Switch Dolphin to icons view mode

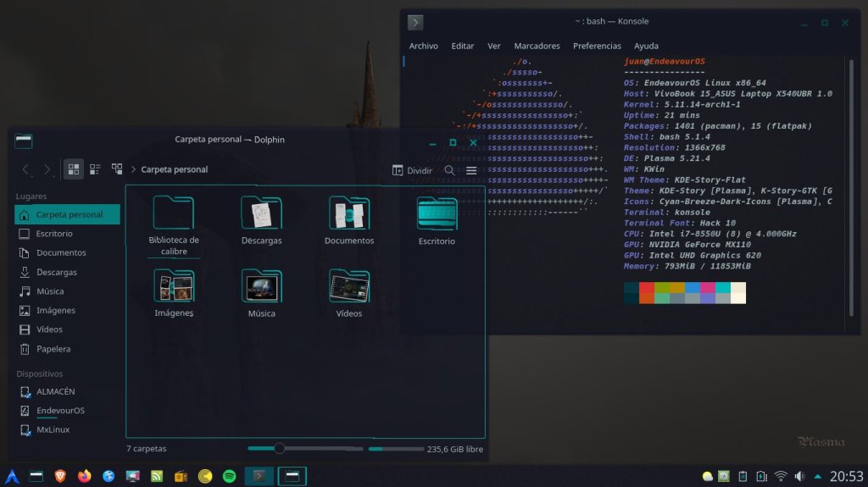point(74,169)
